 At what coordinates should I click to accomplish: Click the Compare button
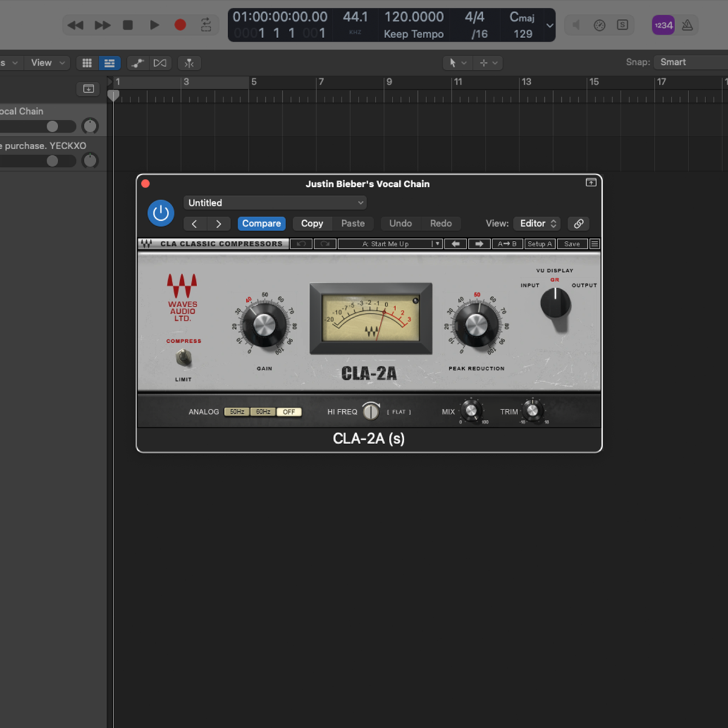click(x=261, y=223)
